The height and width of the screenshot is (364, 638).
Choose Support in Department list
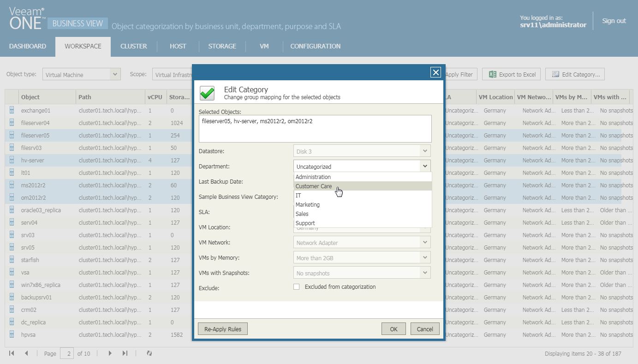click(x=363, y=223)
